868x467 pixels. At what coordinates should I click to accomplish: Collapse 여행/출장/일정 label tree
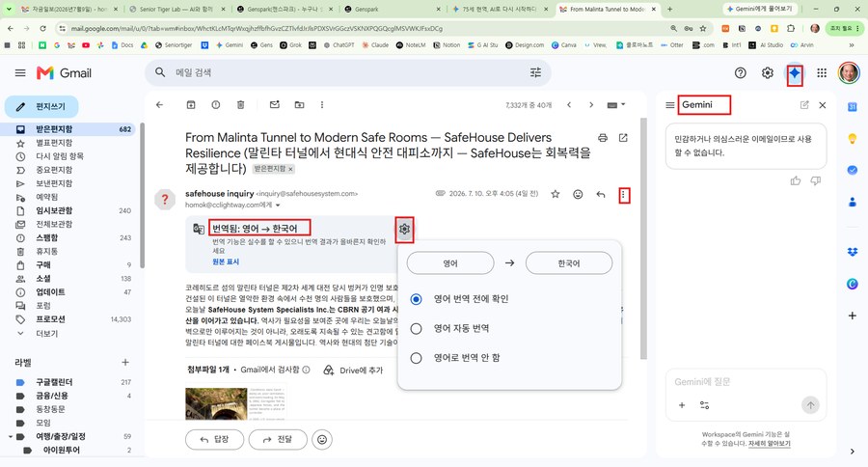10,436
